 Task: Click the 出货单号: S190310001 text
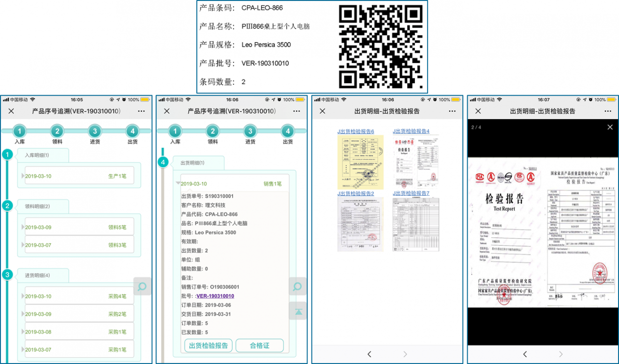coord(207,196)
